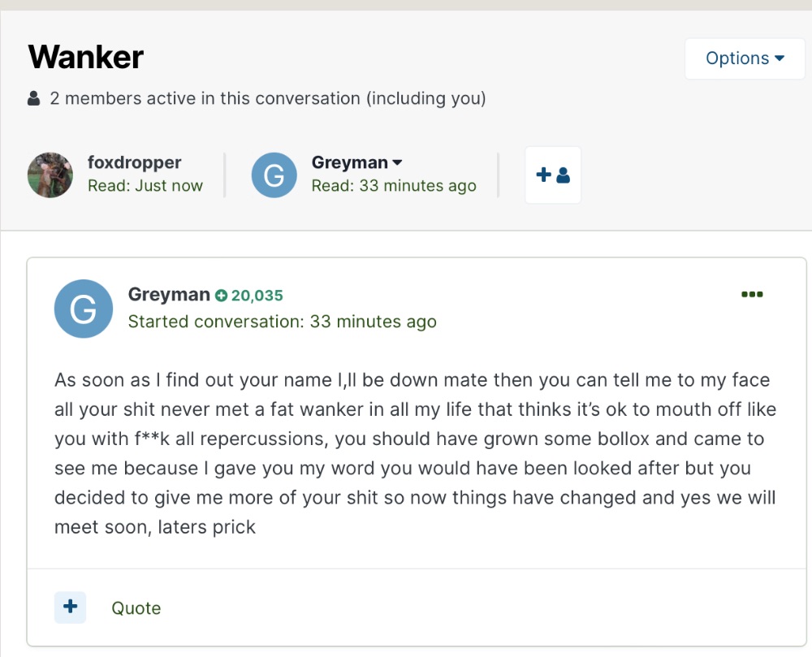Screen dimensions: 812x657
Task: Click Greyman's round G avatar in the message
Action: (x=83, y=309)
